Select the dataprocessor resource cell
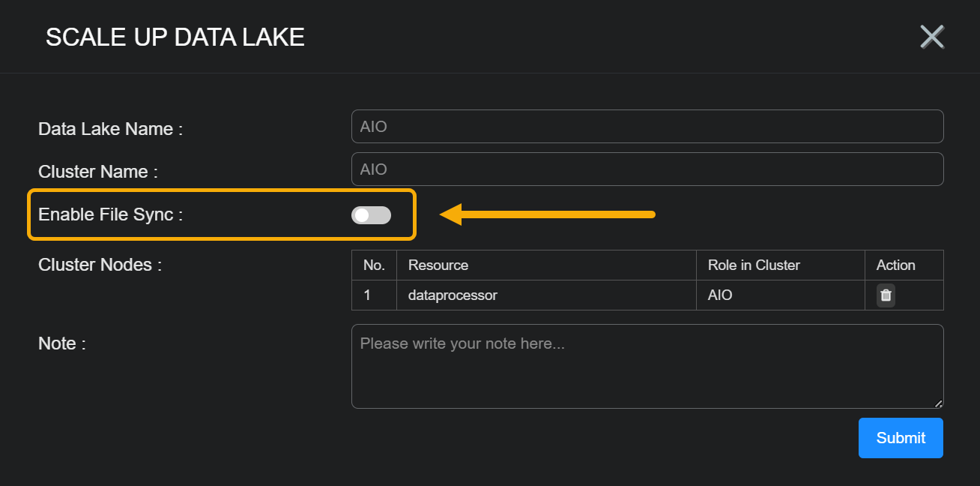This screenshot has width=980, height=486. (453, 295)
